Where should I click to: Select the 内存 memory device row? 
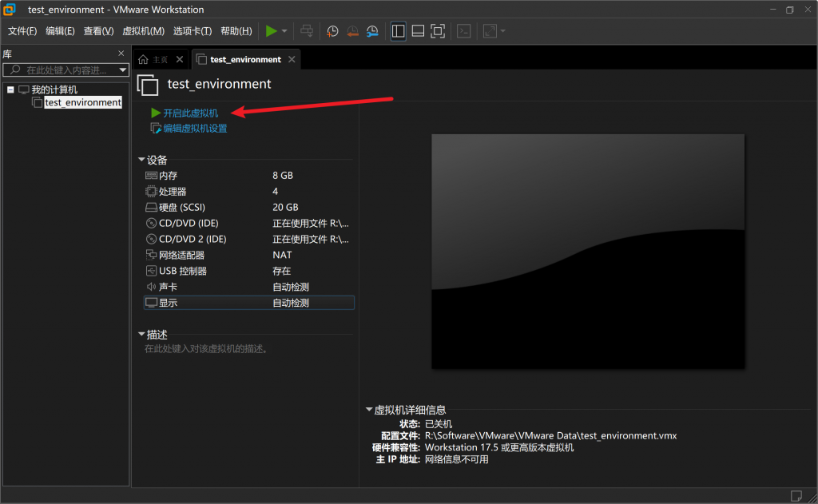[249, 176]
